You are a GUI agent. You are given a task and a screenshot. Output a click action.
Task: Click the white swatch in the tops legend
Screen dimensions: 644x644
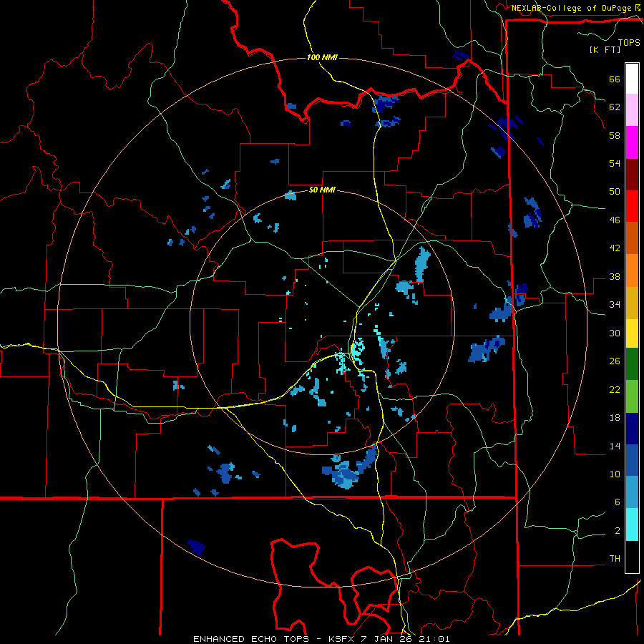tap(632, 79)
